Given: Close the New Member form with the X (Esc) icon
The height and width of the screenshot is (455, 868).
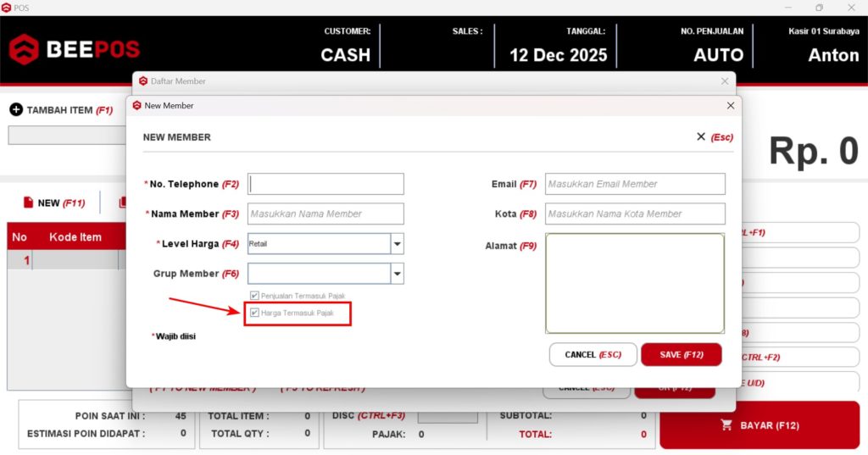Looking at the screenshot, I should click(x=701, y=136).
